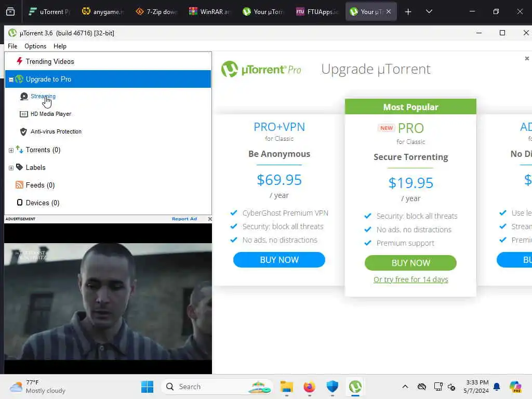Click green BUY NOW for PRO plan
The width and height of the screenshot is (532, 399).
pos(410,263)
